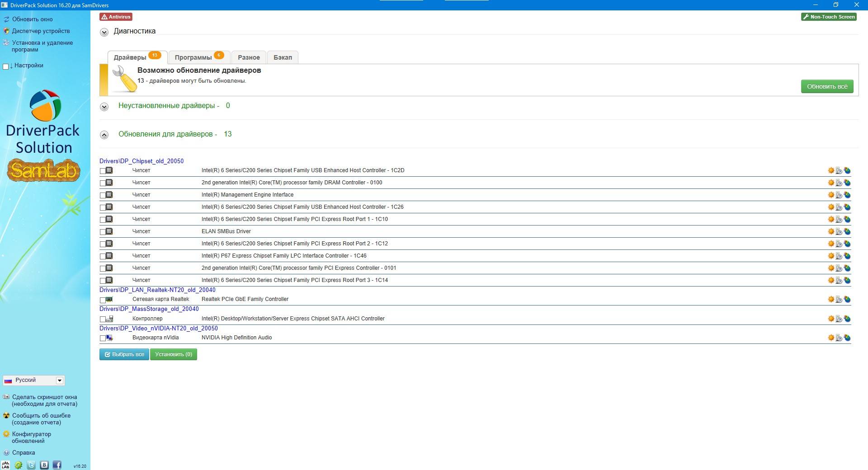Click the Twitter icon in sidebar footer

31,465
